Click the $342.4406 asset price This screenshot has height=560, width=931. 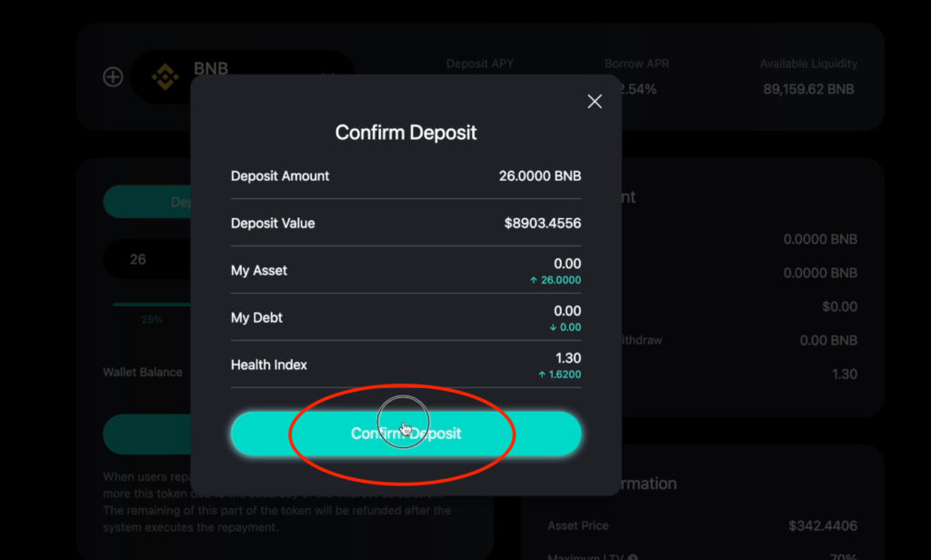(823, 525)
